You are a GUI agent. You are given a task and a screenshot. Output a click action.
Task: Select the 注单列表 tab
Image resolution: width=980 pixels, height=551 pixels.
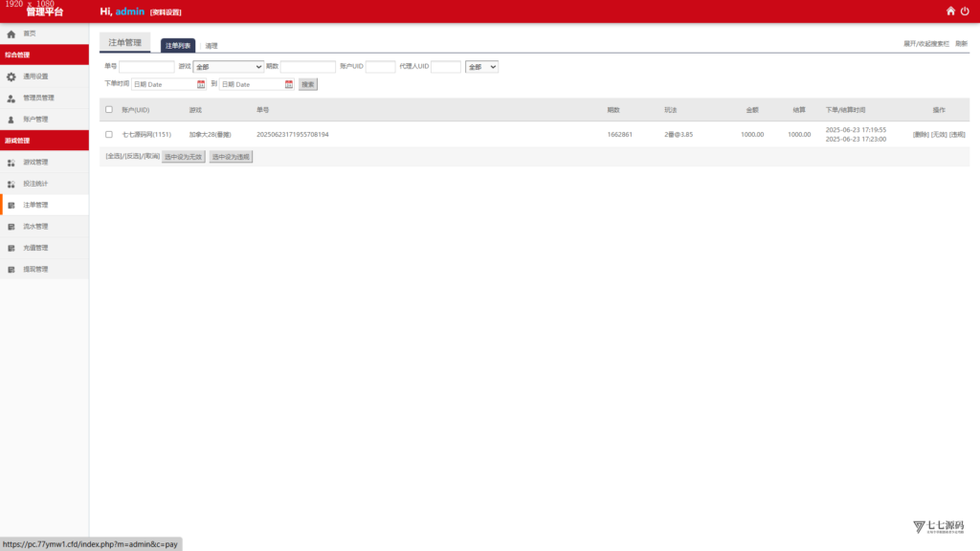click(x=178, y=46)
